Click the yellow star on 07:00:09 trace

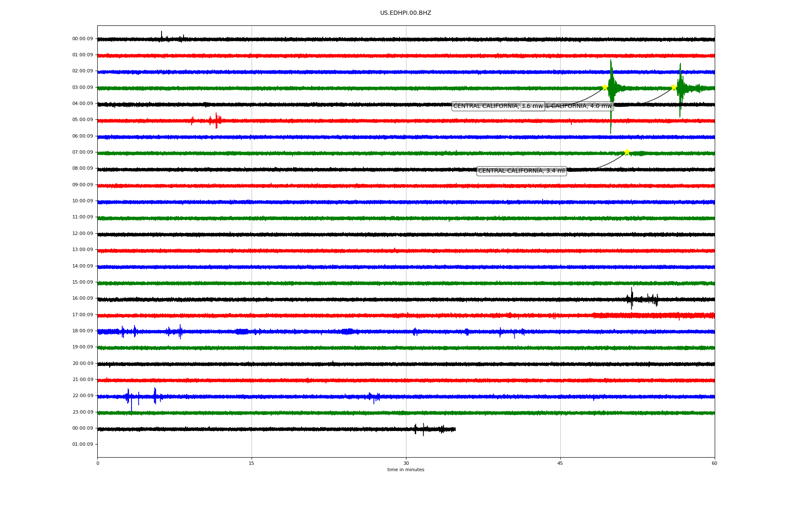pyautogui.click(x=627, y=152)
